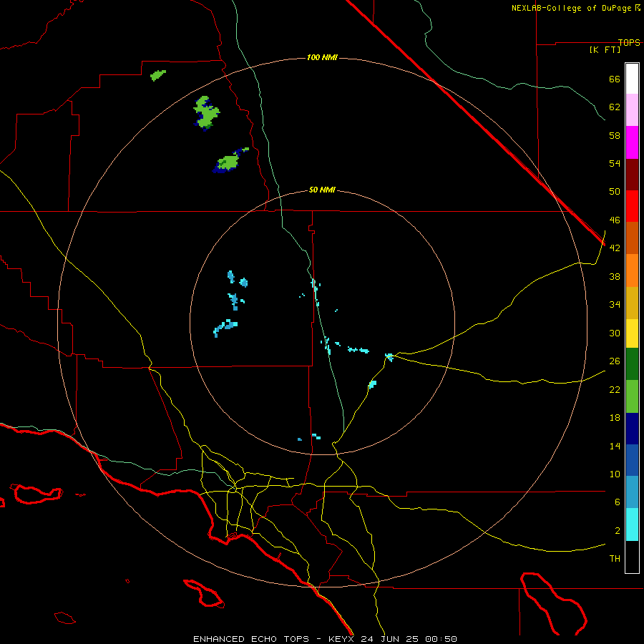Click the "38" legend value
Viewport: 644px width, 644px height.
[x=615, y=276]
